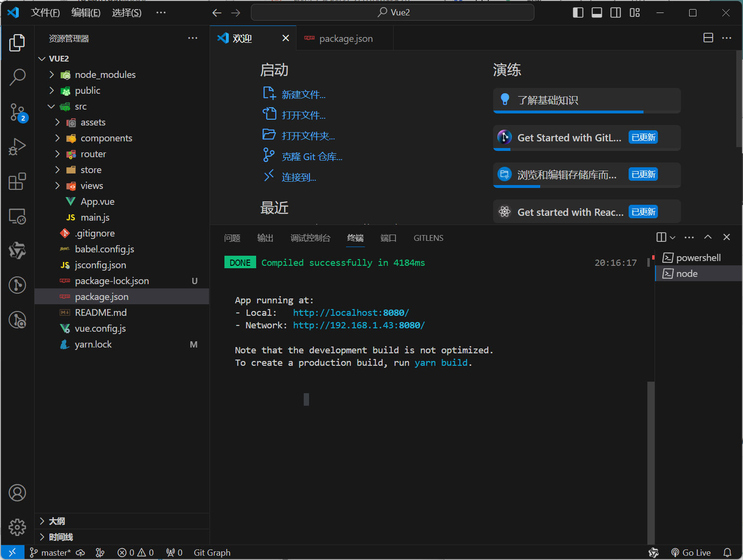Open the Search view in activity bar

click(x=17, y=77)
